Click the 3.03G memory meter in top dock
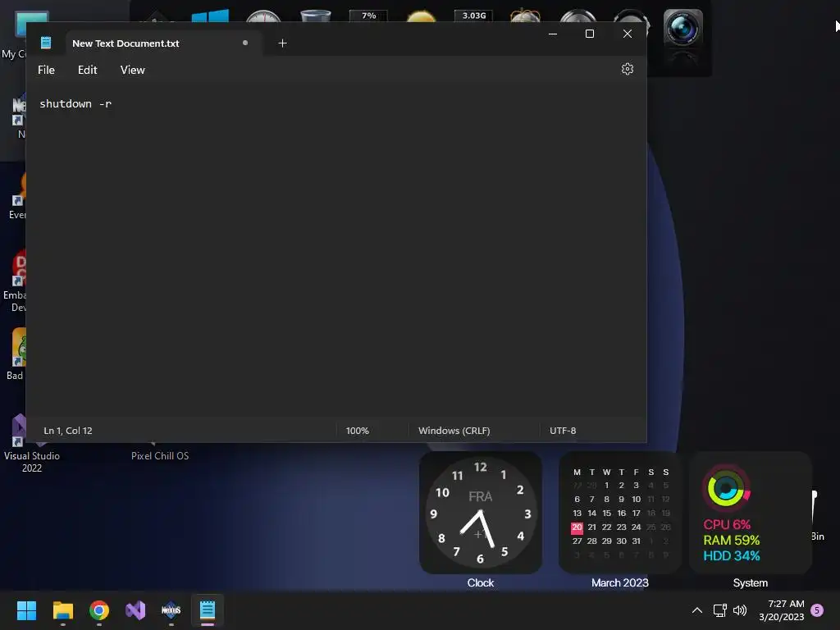Screen dimensions: 840x630 [x=473, y=16]
